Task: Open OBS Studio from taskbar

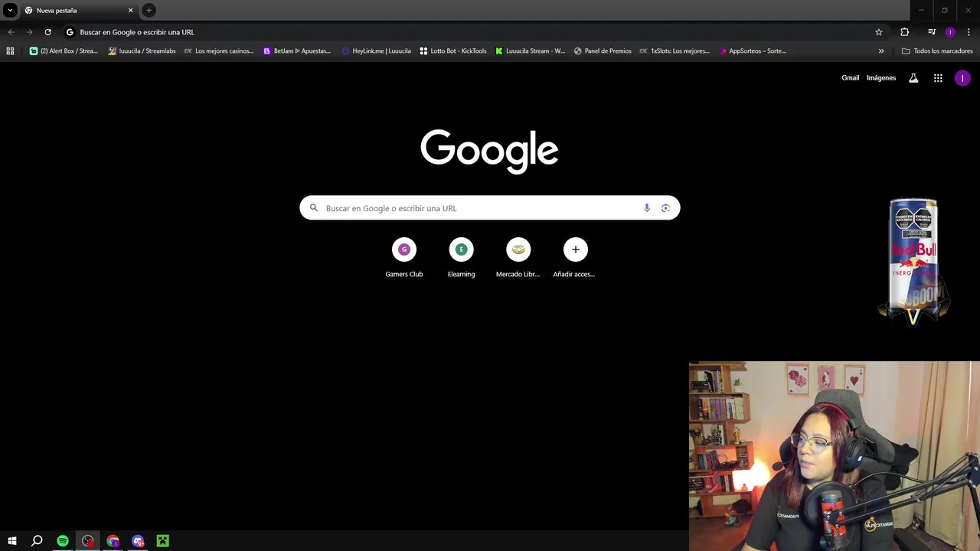Action: pos(88,541)
